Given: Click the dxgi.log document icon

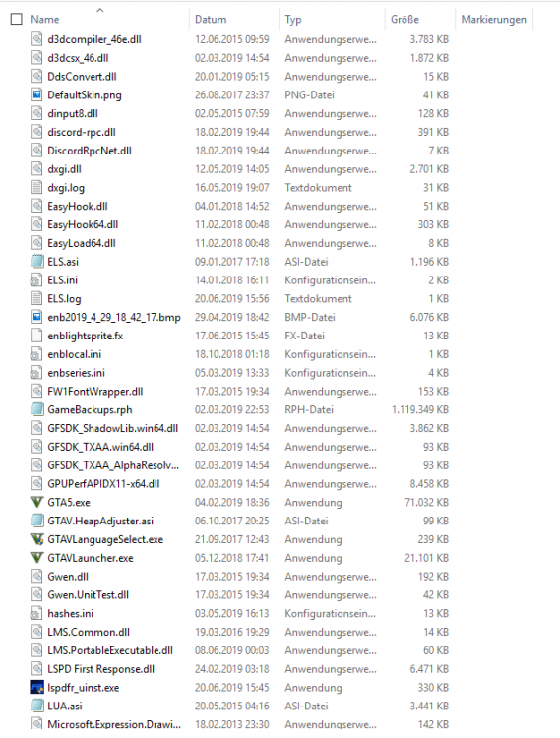Looking at the screenshot, I should pos(36,187).
